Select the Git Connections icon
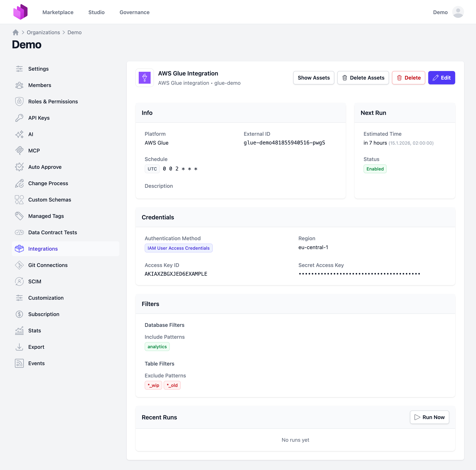 click(20, 265)
